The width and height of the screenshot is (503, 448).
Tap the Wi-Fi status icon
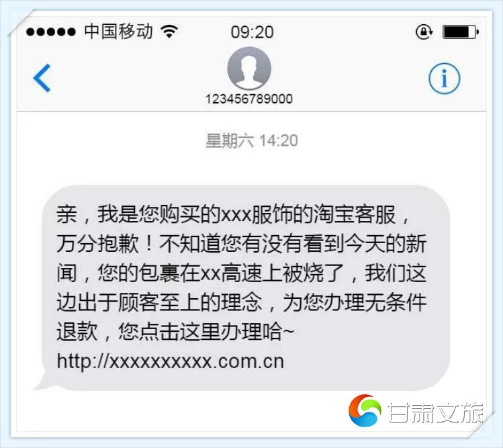(x=169, y=32)
